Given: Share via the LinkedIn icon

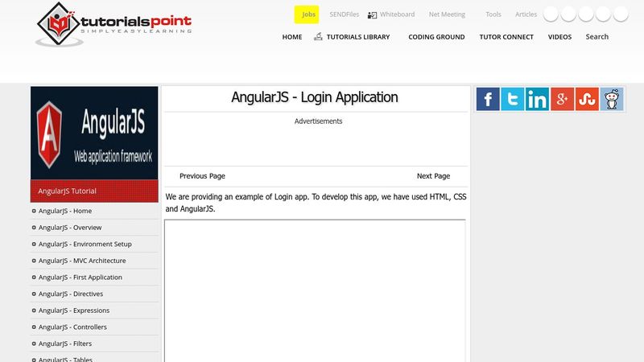Looking at the screenshot, I should click(x=537, y=99).
